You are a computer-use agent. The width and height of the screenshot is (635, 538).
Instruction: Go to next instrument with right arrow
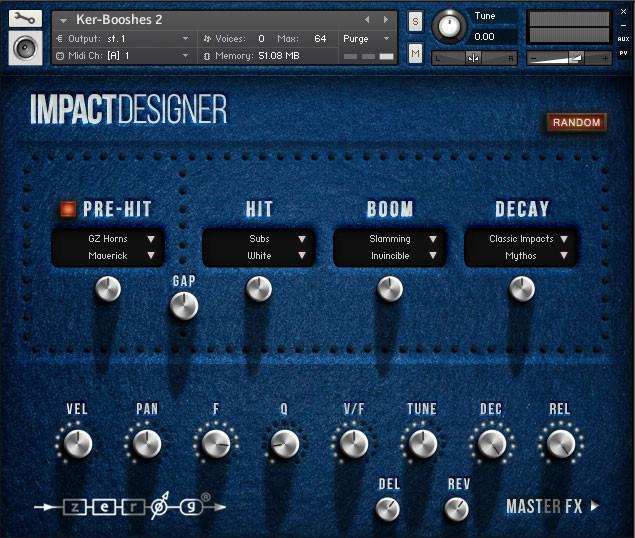pyautogui.click(x=386, y=19)
